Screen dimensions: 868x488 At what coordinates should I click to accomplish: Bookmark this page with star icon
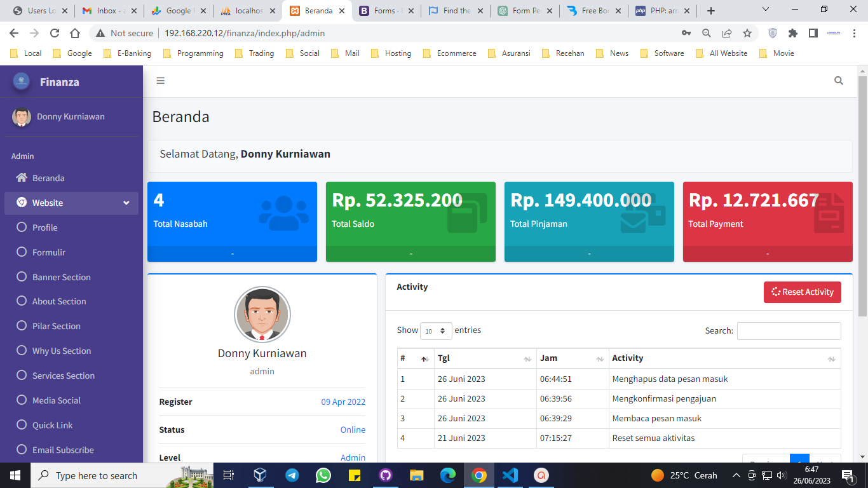(747, 33)
